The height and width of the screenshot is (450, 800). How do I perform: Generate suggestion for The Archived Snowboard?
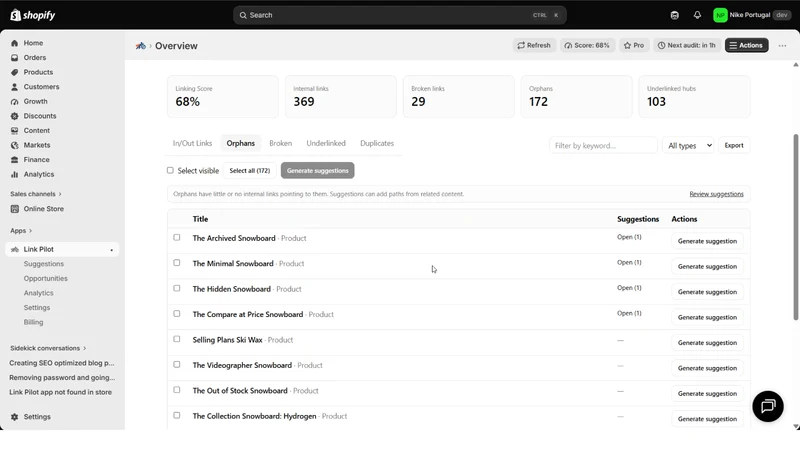[707, 241]
